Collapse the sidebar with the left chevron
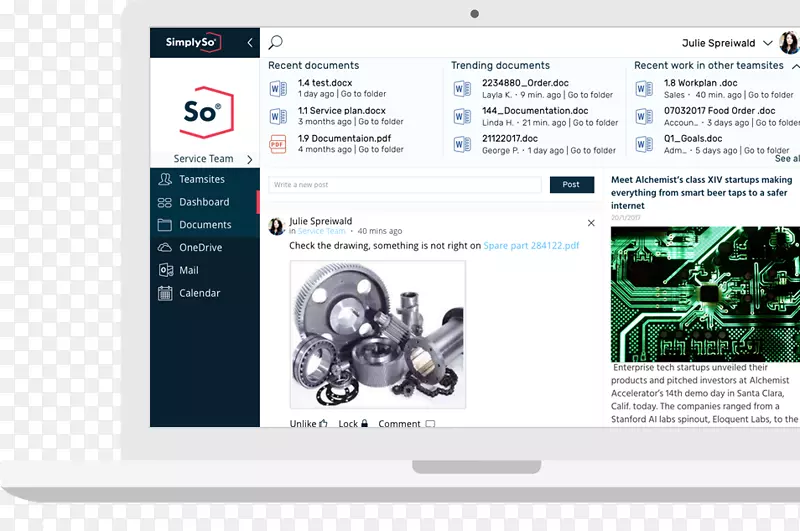The image size is (800, 531). [250, 43]
